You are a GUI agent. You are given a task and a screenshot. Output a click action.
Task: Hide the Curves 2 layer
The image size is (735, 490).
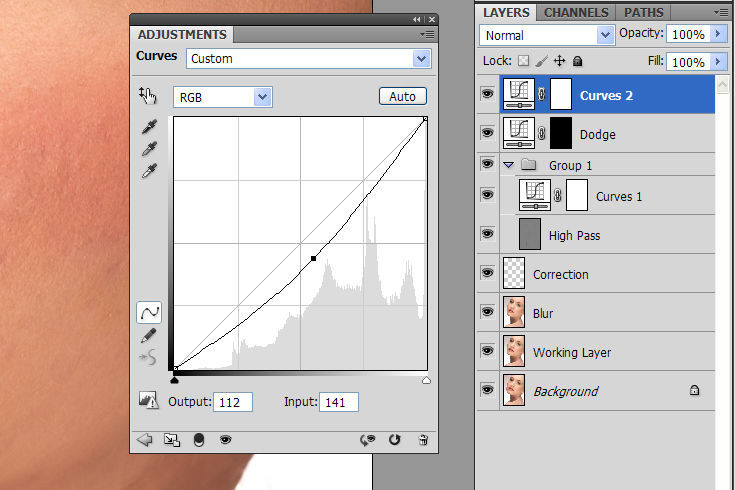pyautogui.click(x=488, y=94)
